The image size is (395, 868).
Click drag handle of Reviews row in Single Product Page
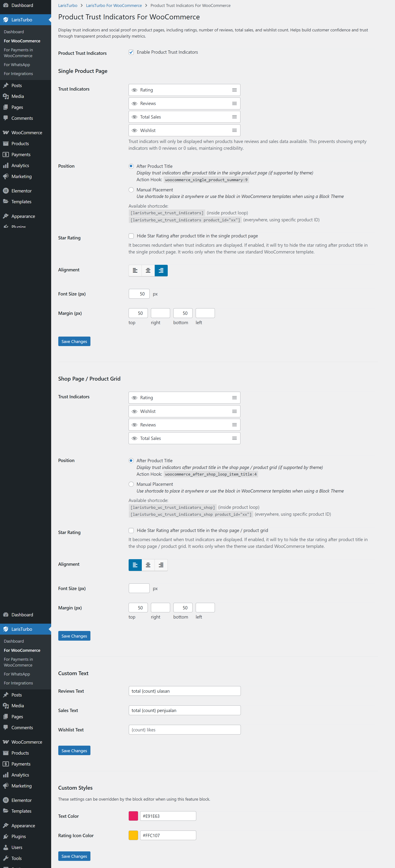[234, 103]
